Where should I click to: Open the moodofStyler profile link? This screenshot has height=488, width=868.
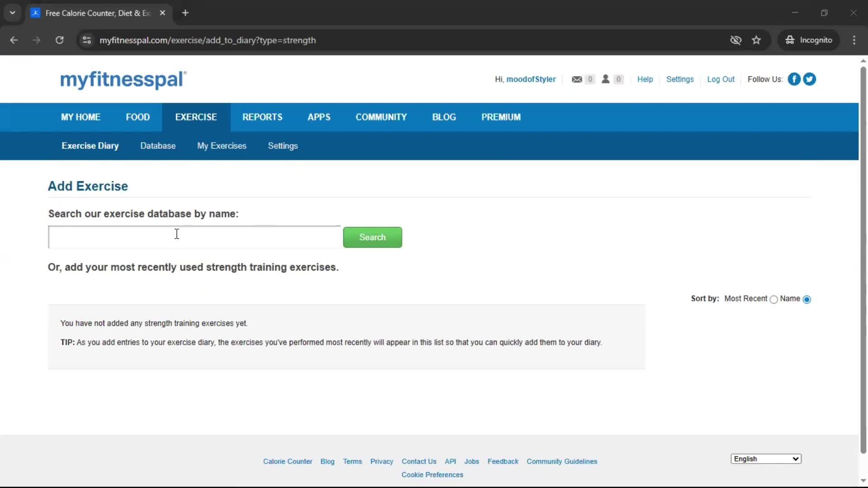tap(531, 79)
